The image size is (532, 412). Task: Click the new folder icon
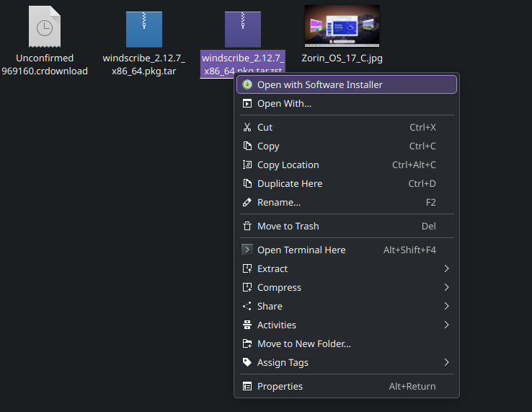pyautogui.click(x=247, y=343)
